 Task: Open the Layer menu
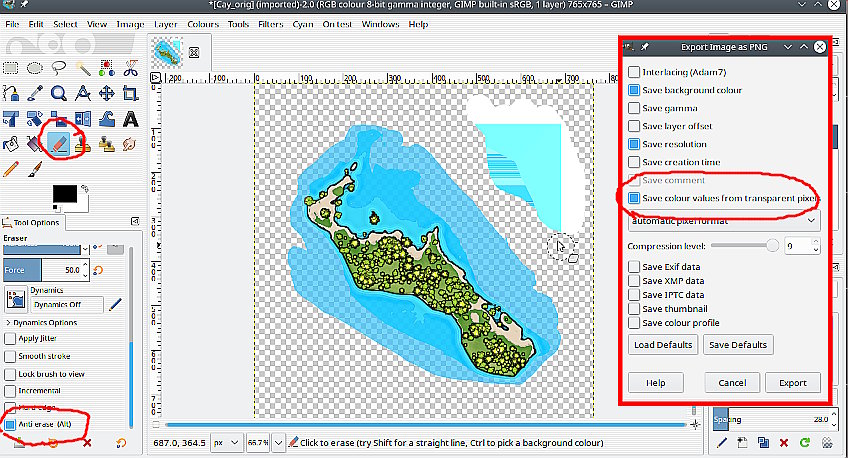coord(165,24)
